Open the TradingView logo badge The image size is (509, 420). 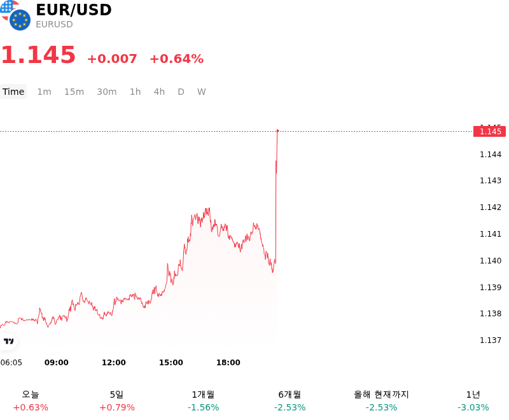[8, 341]
